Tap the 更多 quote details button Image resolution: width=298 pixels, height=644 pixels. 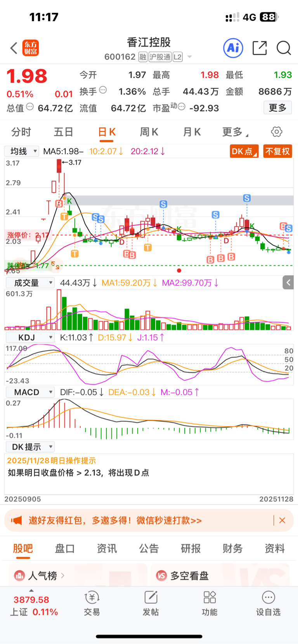point(278,108)
